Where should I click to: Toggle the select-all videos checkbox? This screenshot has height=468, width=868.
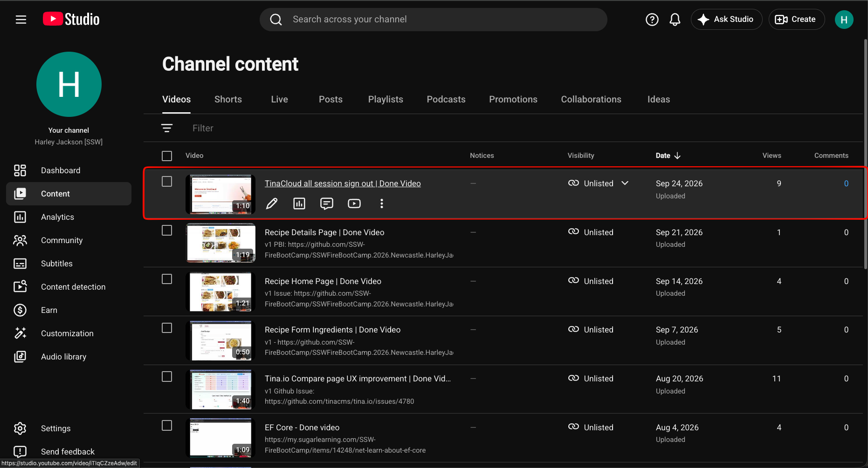click(167, 156)
